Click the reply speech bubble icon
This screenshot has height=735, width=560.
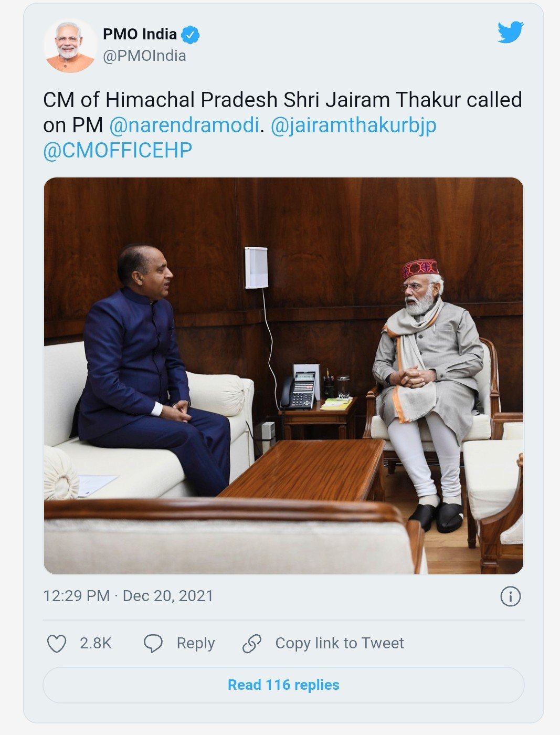(153, 644)
